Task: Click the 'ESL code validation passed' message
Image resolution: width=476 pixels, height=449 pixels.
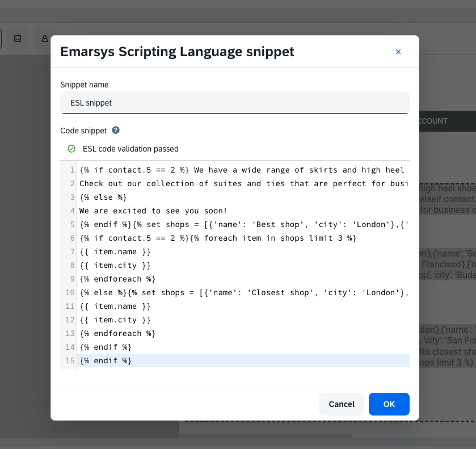Action: [130, 149]
